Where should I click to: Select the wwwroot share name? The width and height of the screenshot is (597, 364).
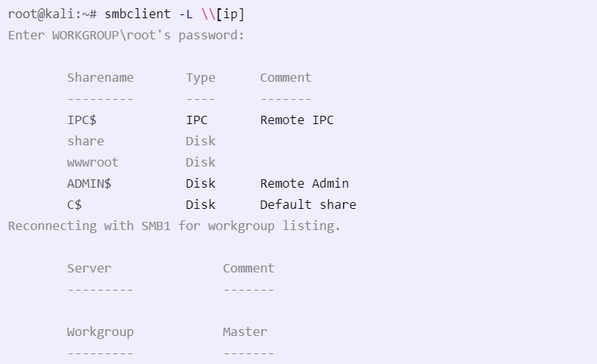[x=92, y=163]
